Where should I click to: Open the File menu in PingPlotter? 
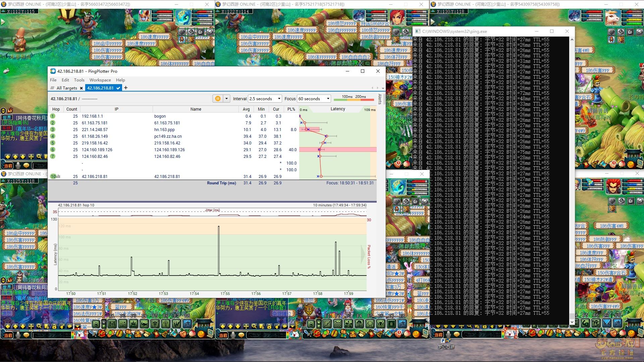click(53, 80)
